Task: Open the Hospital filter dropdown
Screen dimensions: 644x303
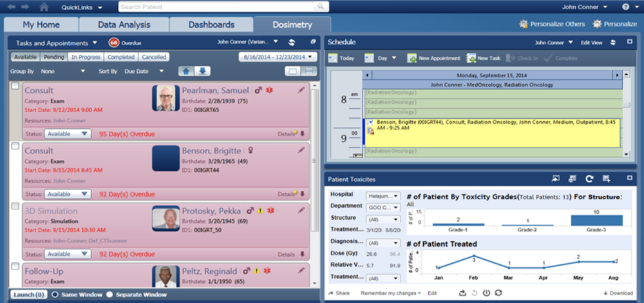Action: (x=383, y=196)
